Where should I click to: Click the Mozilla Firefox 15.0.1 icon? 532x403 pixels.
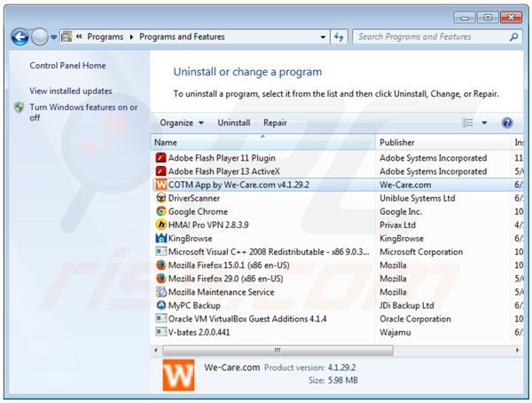160,265
